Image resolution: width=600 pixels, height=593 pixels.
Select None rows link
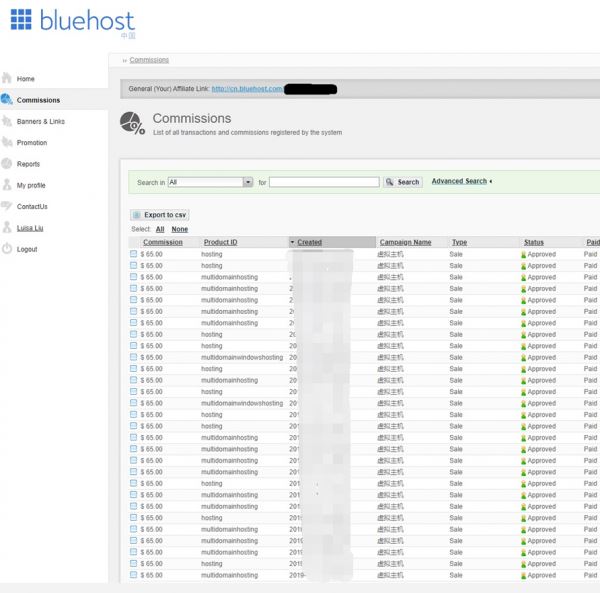(179, 229)
